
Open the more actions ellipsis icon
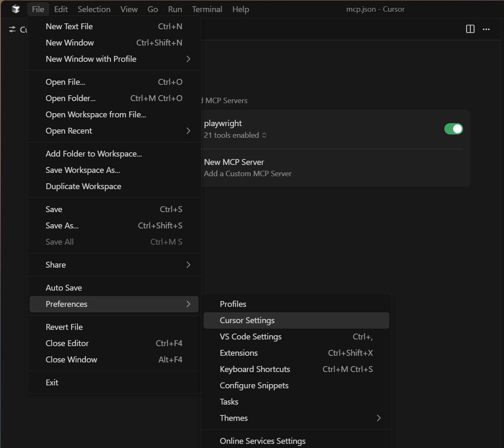point(486,29)
